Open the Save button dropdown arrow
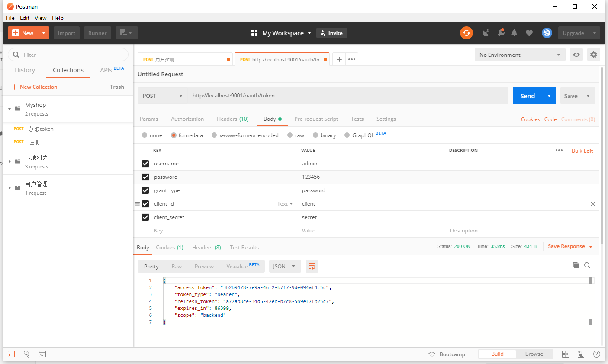Screen dimensions: 608x364 pyautogui.click(x=588, y=96)
